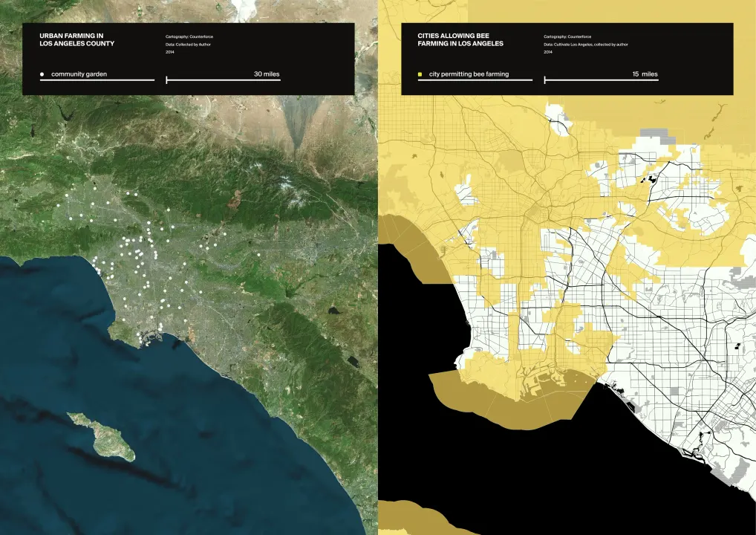This screenshot has height=535, width=756.
Task: Click the yellow bee farming legend square
Action: click(x=420, y=74)
